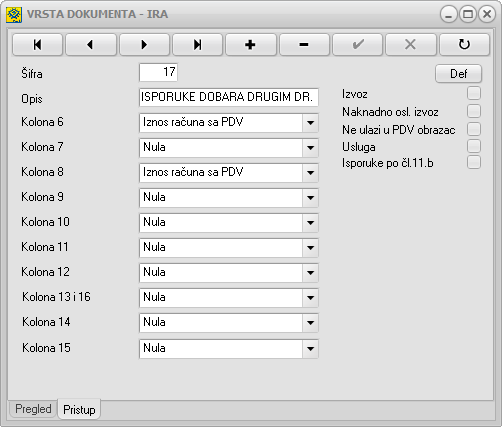Jump to last record in navigator
Screen dimensions: 502x427
pos(197,44)
